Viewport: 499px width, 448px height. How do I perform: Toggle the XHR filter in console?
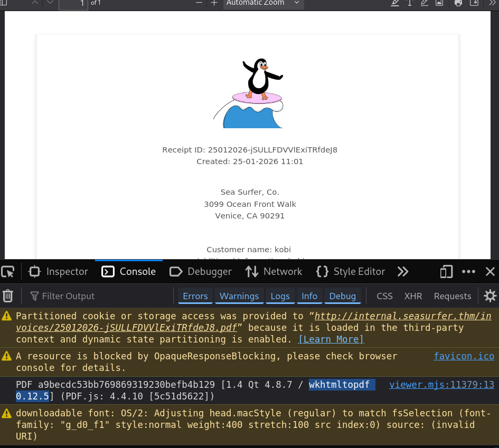click(x=413, y=296)
